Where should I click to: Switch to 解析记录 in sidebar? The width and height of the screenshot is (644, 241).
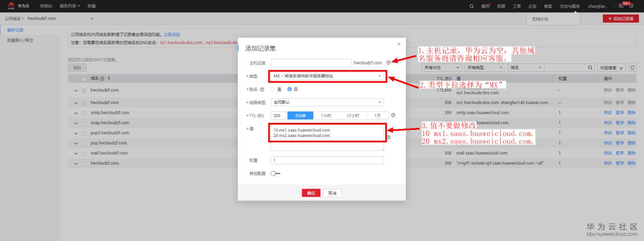click(16, 30)
